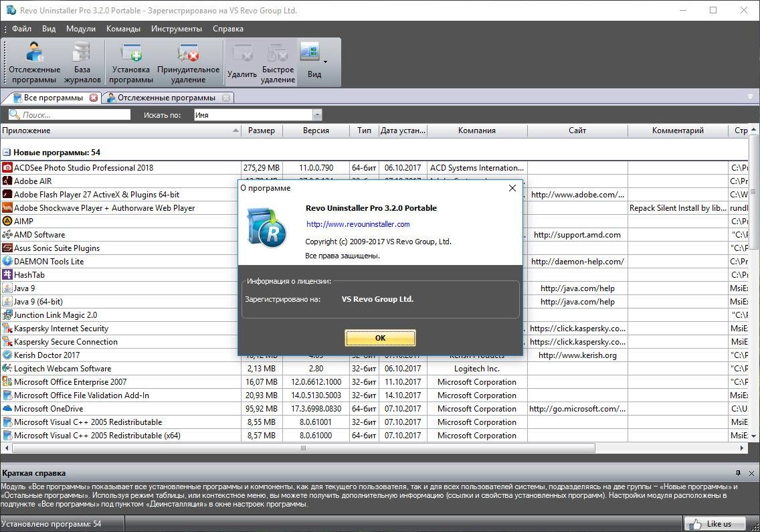Screen dimensions: 760x532
Task: Open the tab list dropdown arrow at right
Action: point(751,97)
